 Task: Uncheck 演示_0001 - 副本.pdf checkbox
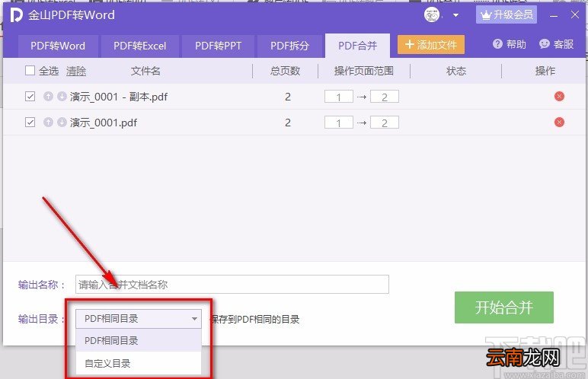(30, 97)
